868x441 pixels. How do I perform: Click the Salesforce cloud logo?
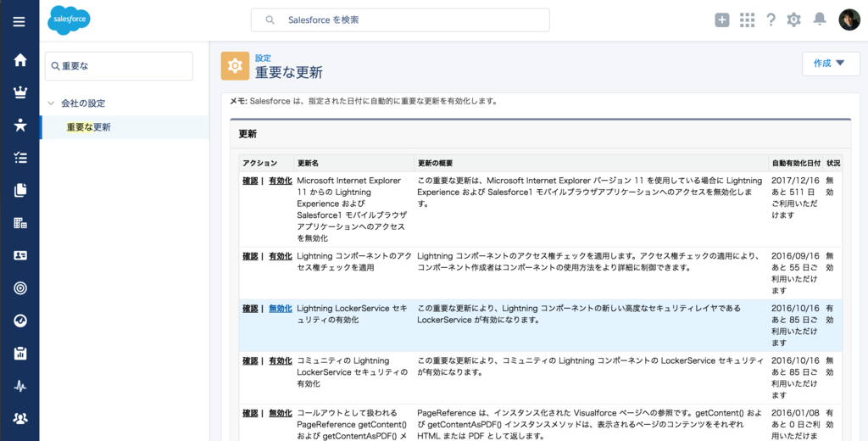tap(69, 20)
